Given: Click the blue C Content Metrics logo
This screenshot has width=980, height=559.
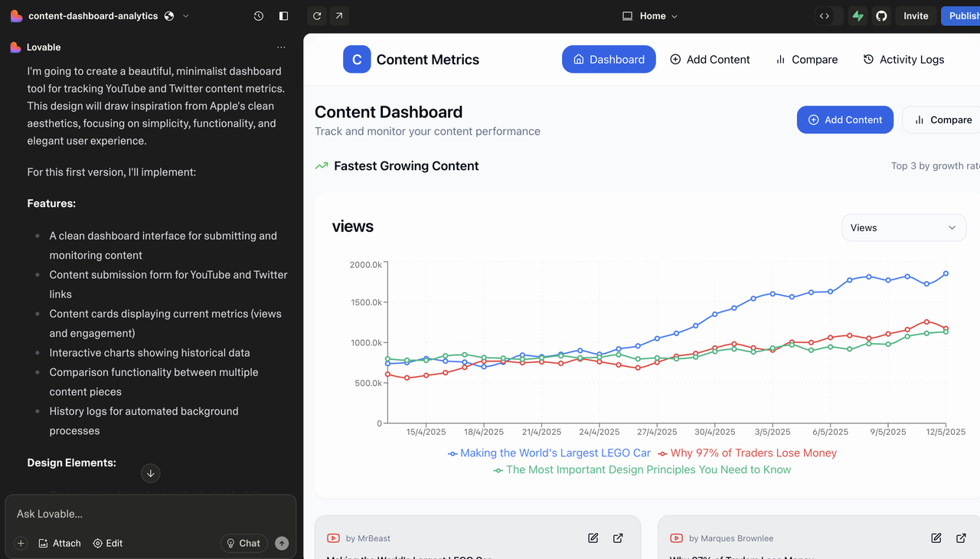Looking at the screenshot, I should (357, 60).
